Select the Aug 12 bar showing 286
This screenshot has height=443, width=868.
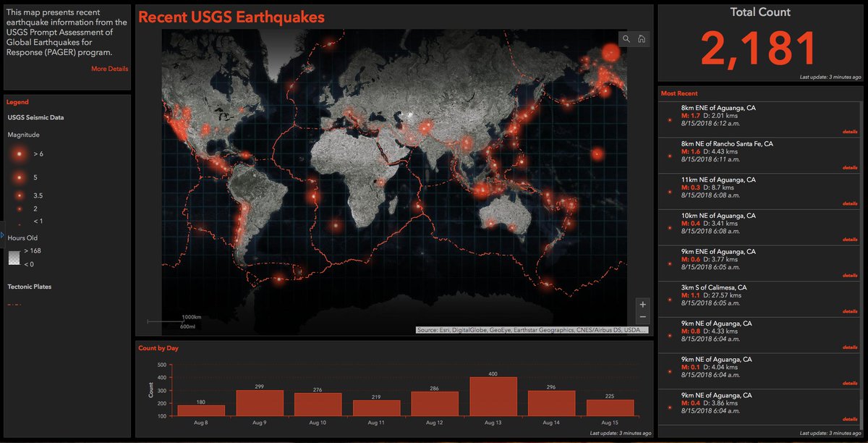[x=434, y=404]
